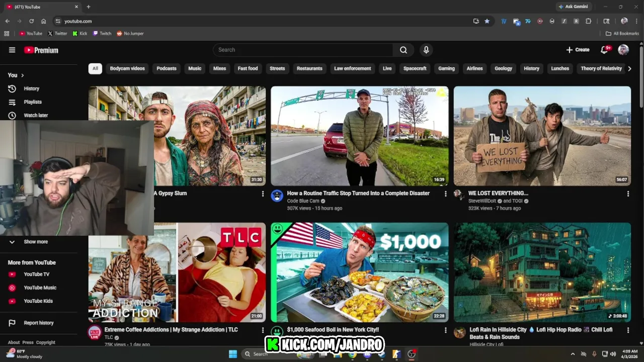Image resolution: width=644 pixels, height=362 pixels.
Task: Open the Twitch bookmark
Action: 102,34
